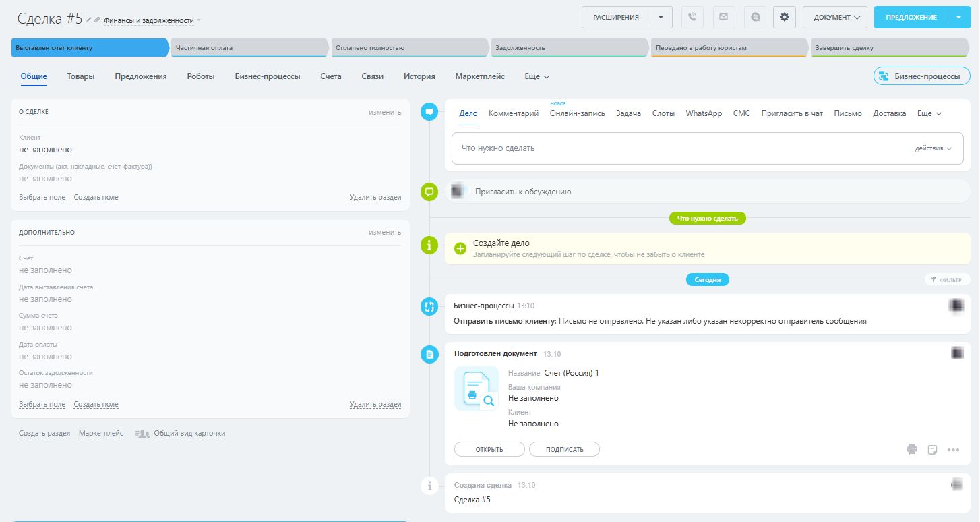Click the print icon on the document card
This screenshot has height=522, width=980.
click(912, 449)
